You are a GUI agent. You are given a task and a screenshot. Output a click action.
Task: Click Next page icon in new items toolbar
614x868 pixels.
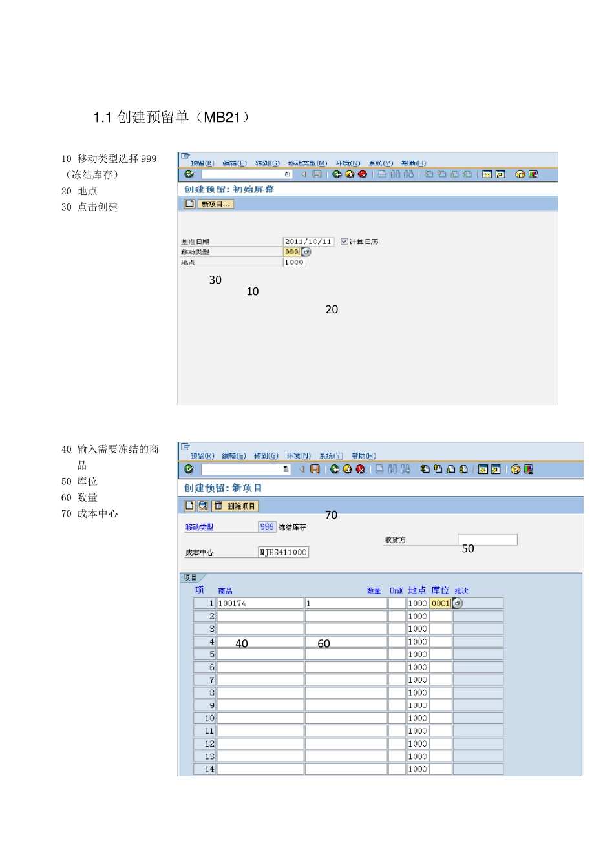pos(450,470)
